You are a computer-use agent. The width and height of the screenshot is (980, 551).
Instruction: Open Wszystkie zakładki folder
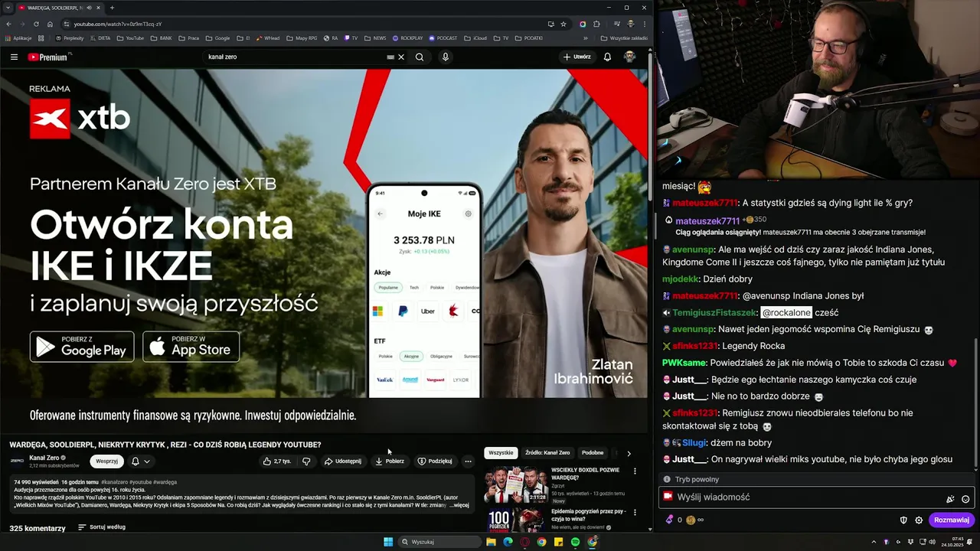click(x=625, y=38)
